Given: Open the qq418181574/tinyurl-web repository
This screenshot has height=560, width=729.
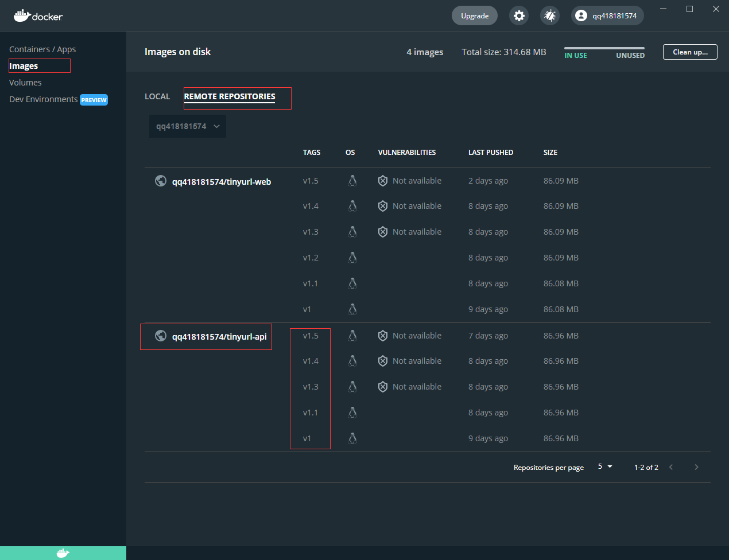Looking at the screenshot, I should tap(222, 182).
